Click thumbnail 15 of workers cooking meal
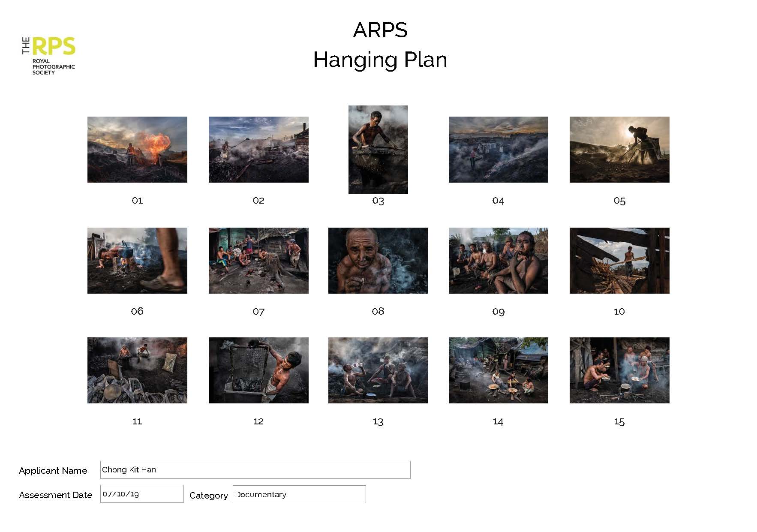The image size is (757, 532). point(619,370)
